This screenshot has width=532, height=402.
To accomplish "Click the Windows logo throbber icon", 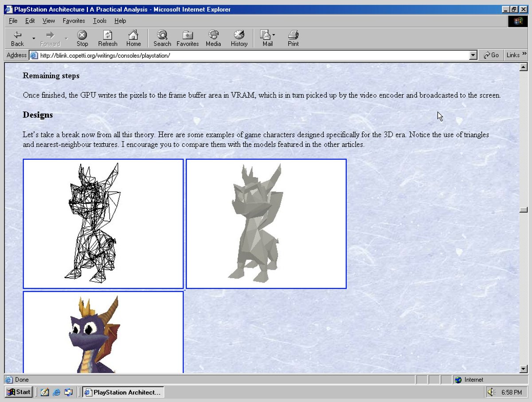I will coord(518,21).
